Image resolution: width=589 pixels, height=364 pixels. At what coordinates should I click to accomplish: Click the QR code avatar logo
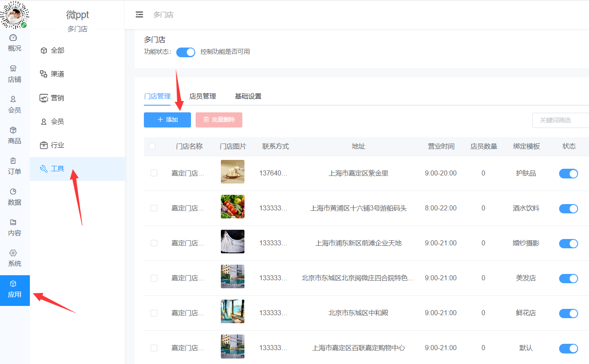click(15, 15)
